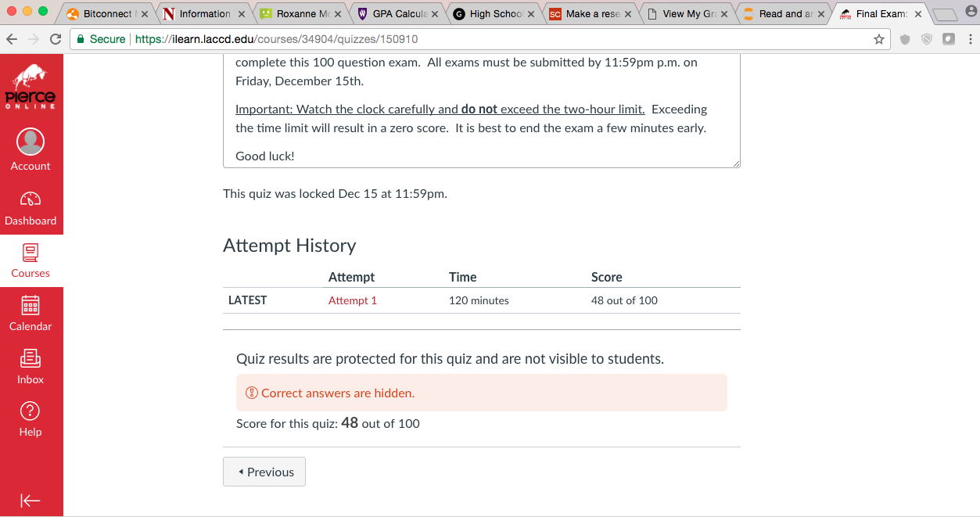Click the 'Attempt' column header

[351, 277]
